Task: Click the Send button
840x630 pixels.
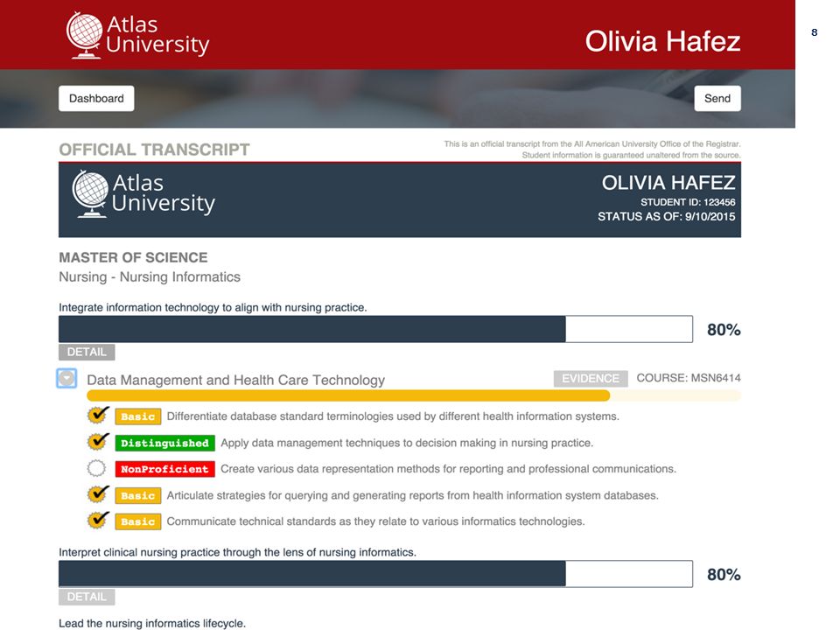Action: coord(717,99)
